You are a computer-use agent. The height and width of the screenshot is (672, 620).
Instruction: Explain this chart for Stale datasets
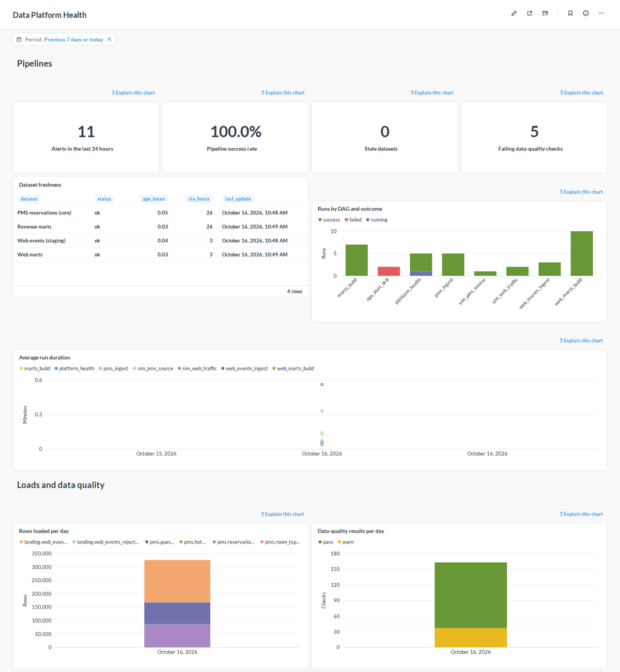point(432,93)
